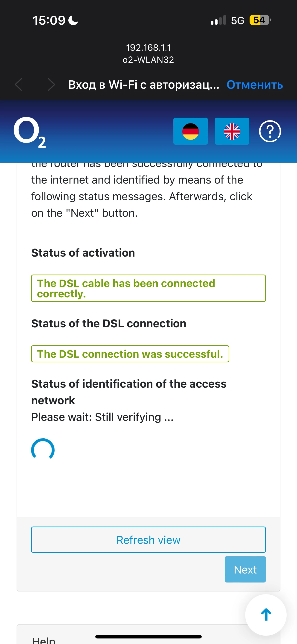
Task: Open help via question mark icon
Action: (x=270, y=131)
